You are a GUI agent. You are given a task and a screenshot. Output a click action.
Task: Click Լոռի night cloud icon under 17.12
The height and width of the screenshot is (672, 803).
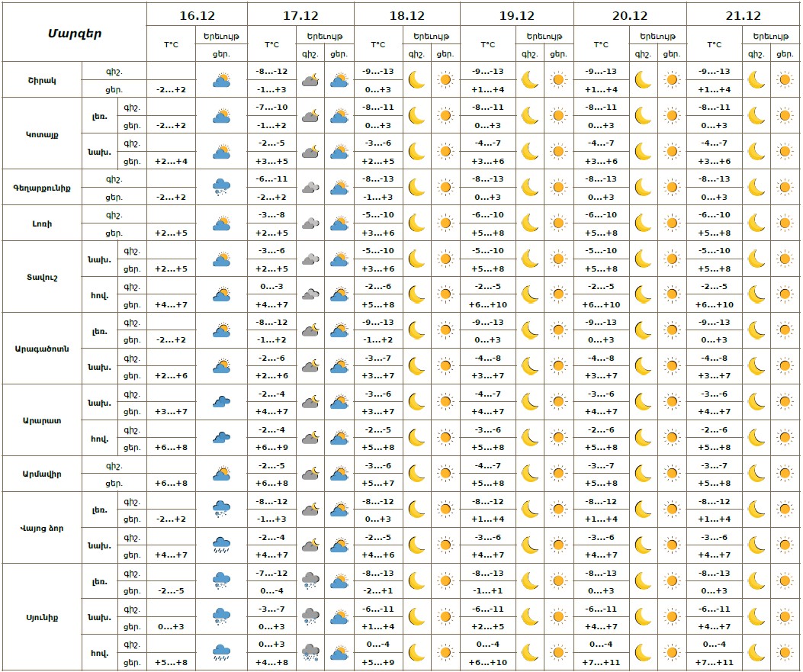[310, 223]
